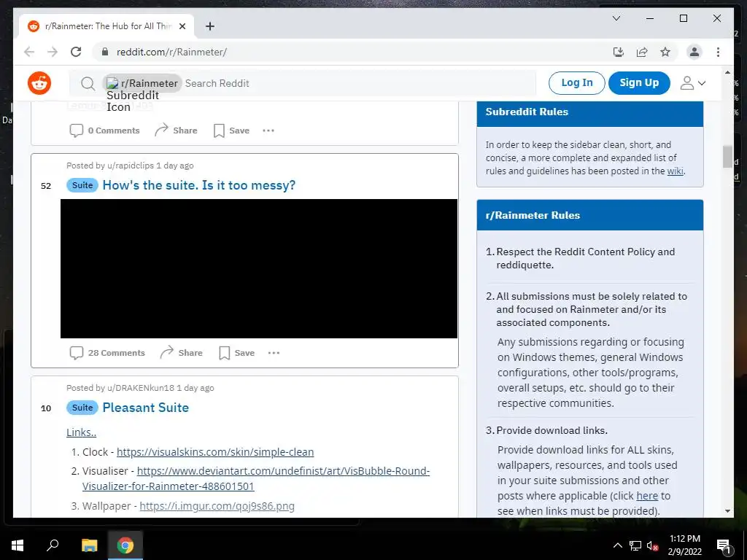
Task: Share the 28 Comments post
Action: (181, 353)
